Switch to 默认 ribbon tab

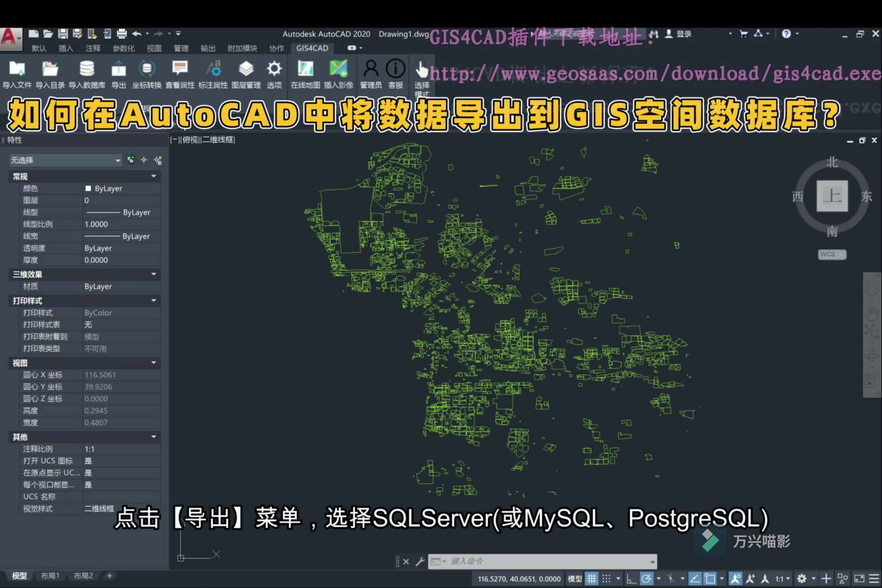39,48
